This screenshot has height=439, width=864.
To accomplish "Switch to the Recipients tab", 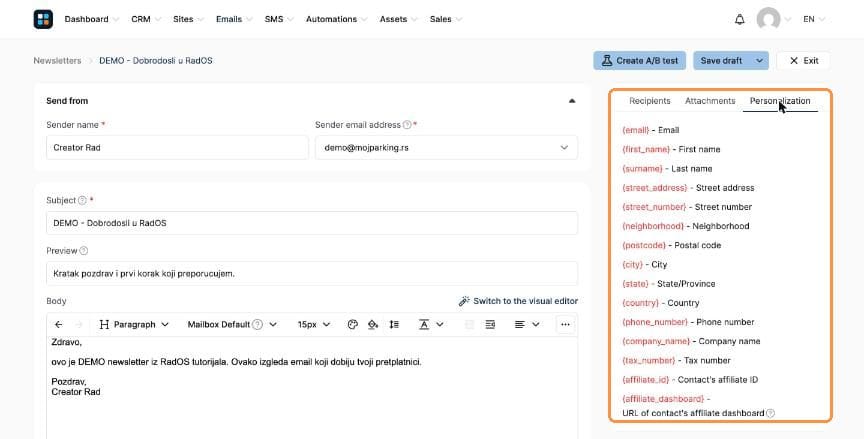I will [650, 101].
